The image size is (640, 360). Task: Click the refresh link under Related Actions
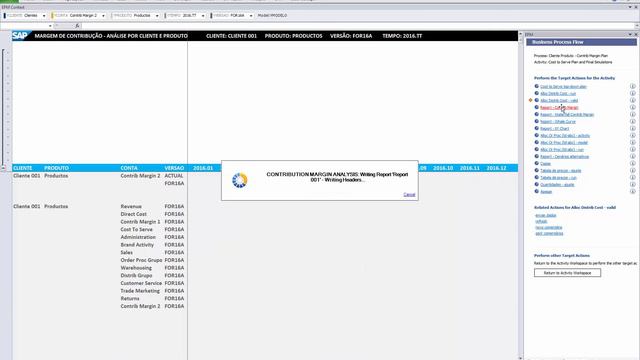pyautogui.click(x=541, y=221)
